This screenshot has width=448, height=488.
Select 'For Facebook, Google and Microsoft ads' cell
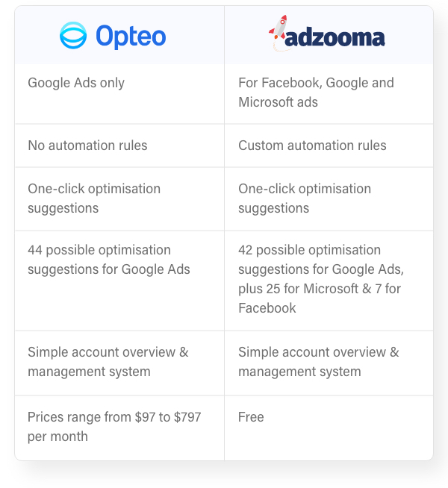[x=329, y=94]
